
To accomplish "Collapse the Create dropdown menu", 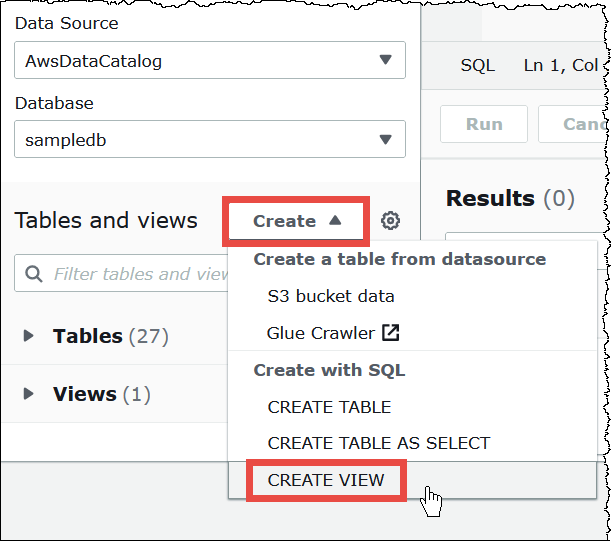I will tap(297, 221).
